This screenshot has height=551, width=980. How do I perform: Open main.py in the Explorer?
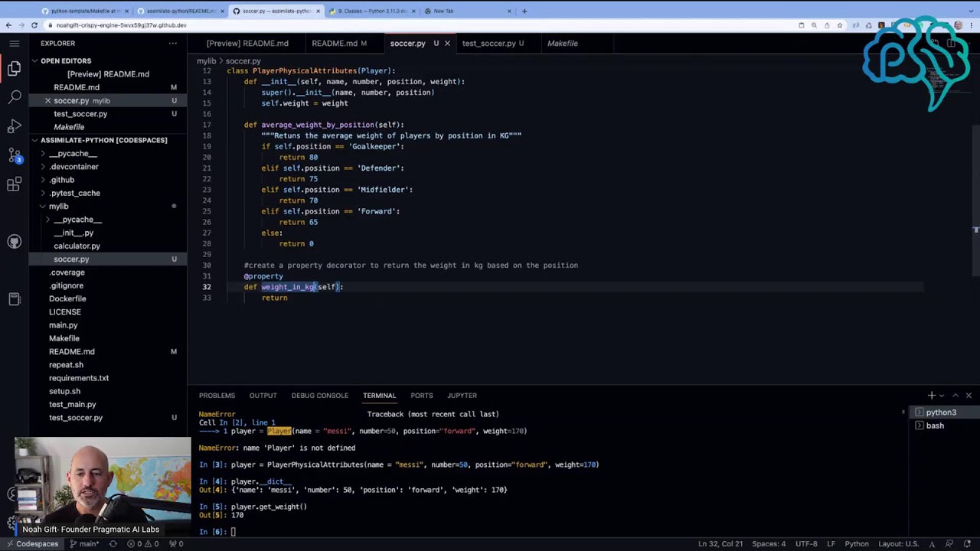63,325
